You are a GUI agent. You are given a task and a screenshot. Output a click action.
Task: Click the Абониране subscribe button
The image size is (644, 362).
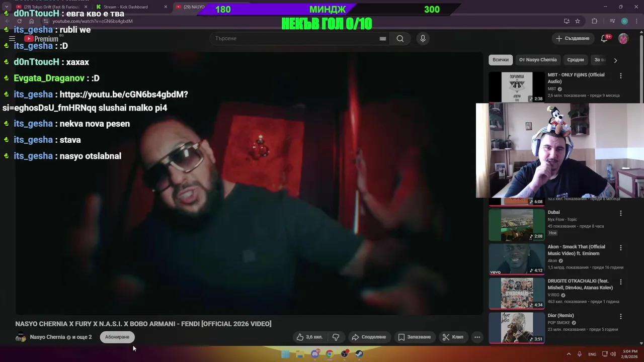[x=117, y=337]
